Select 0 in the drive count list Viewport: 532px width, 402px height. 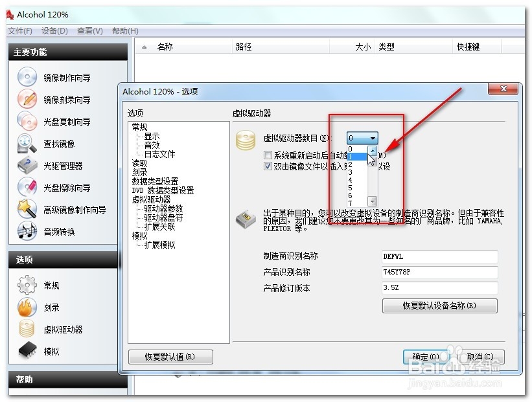pos(357,149)
